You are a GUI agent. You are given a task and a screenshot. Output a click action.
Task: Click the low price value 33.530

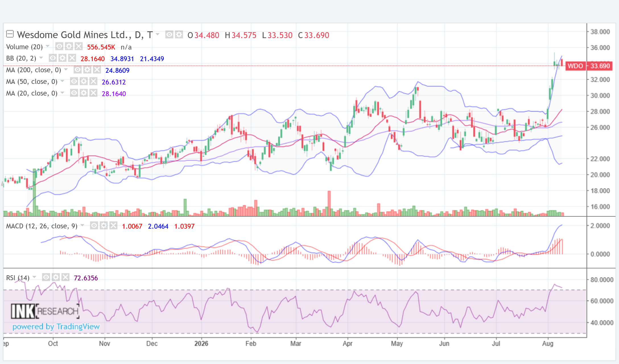pyautogui.click(x=280, y=35)
